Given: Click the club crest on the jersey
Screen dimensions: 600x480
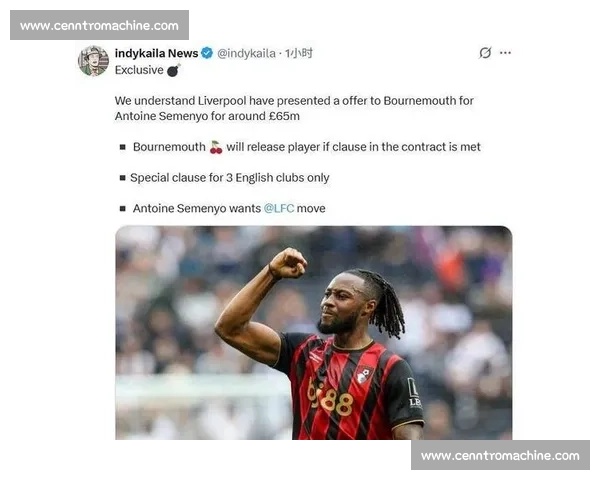Looking at the screenshot, I should [x=364, y=374].
